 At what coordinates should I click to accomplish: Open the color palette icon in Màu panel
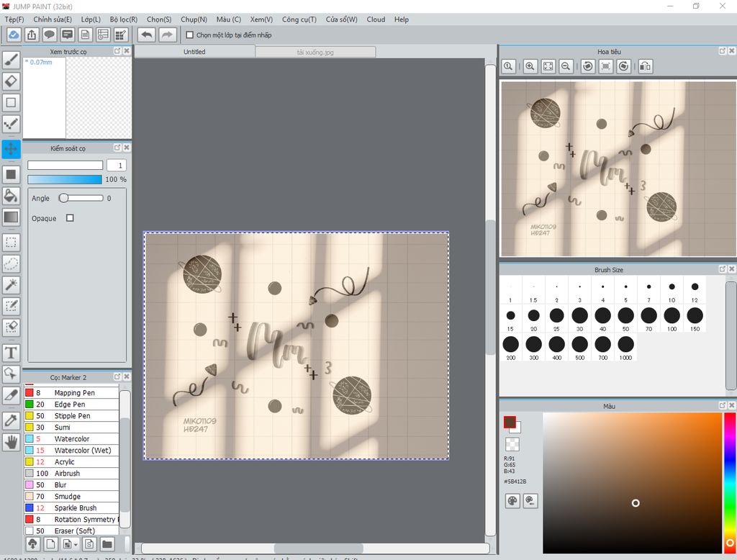[x=512, y=501]
